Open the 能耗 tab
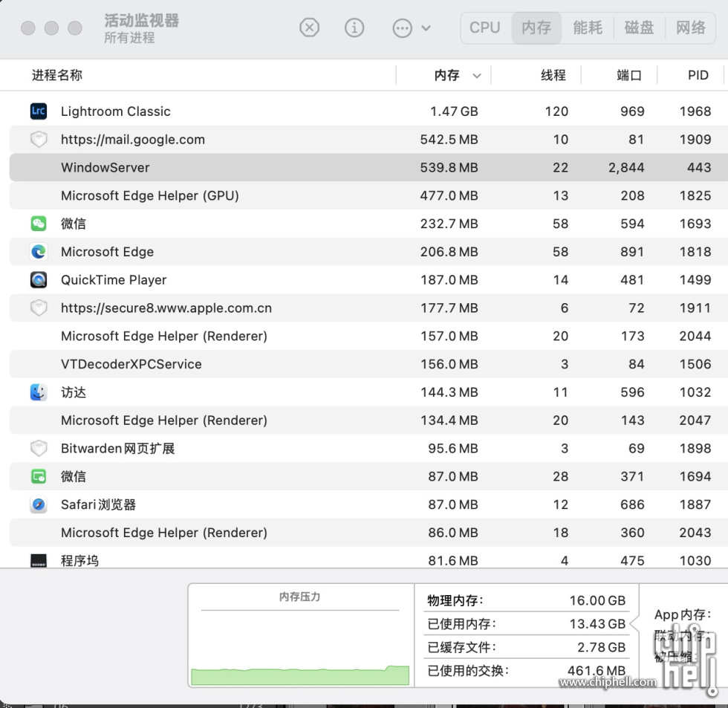Image resolution: width=728 pixels, height=708 pixels. pos(588,27)
